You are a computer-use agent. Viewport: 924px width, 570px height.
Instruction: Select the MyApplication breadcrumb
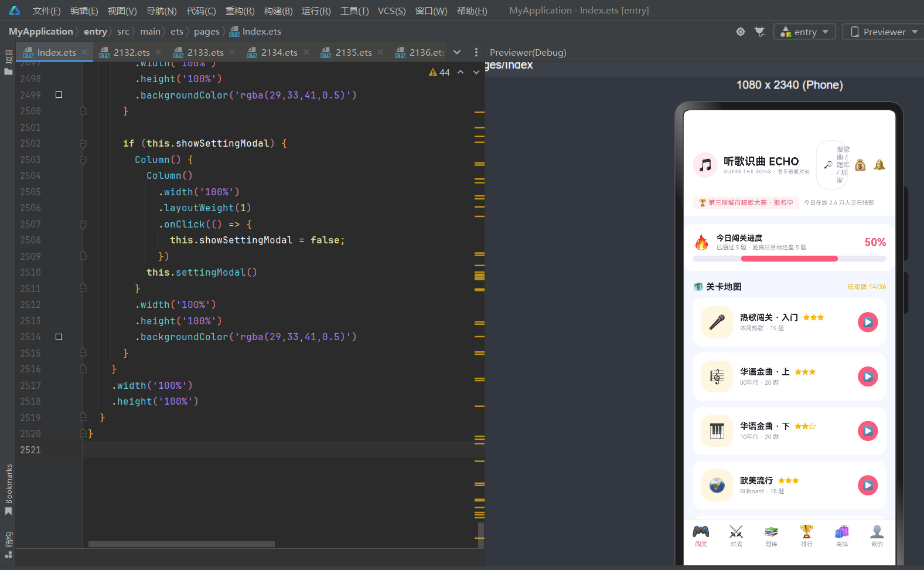(41, 32)
